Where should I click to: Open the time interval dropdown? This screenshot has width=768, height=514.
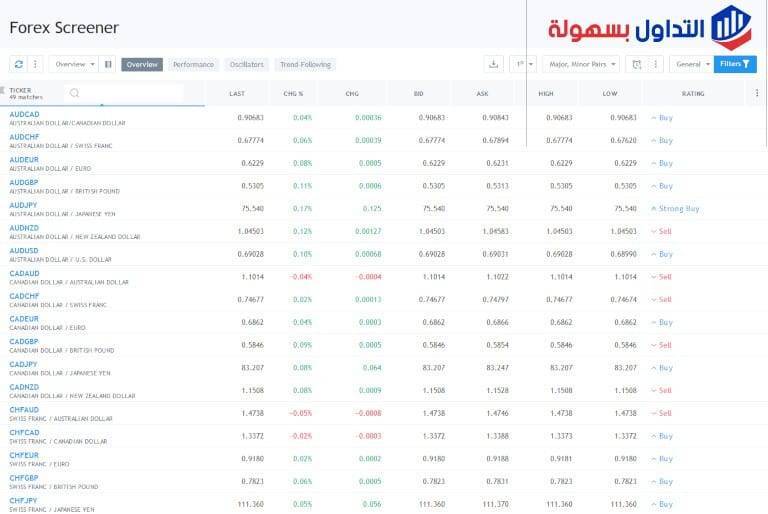click(x=524, y=64)
